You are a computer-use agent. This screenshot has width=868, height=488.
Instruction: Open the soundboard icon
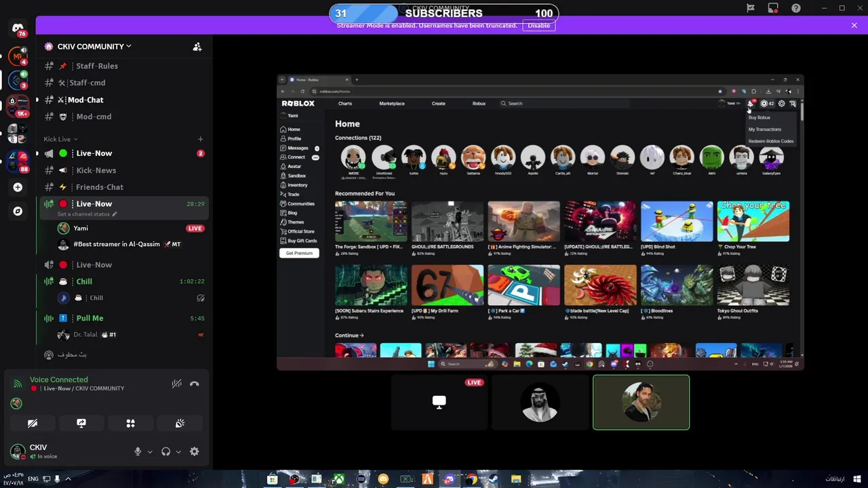click(180, 423)
